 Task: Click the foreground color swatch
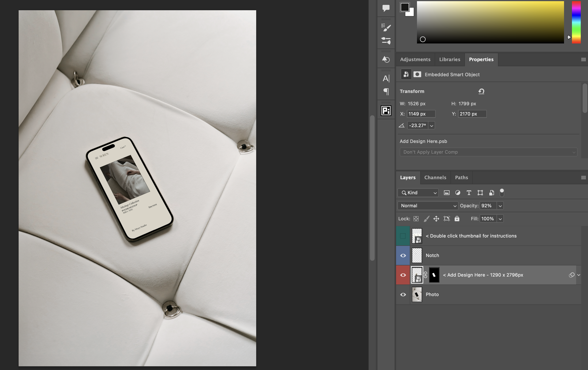[404, 7]
